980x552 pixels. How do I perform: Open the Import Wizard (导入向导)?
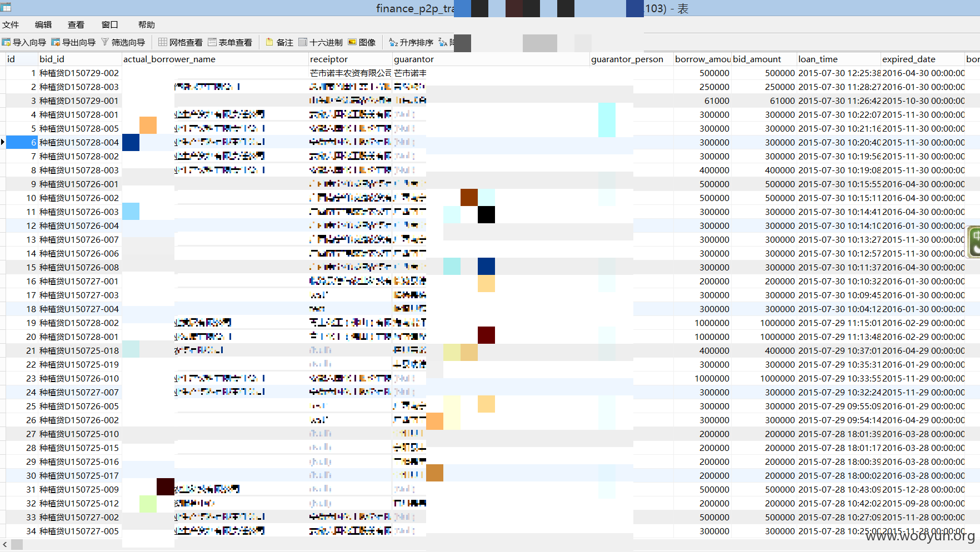24,43
